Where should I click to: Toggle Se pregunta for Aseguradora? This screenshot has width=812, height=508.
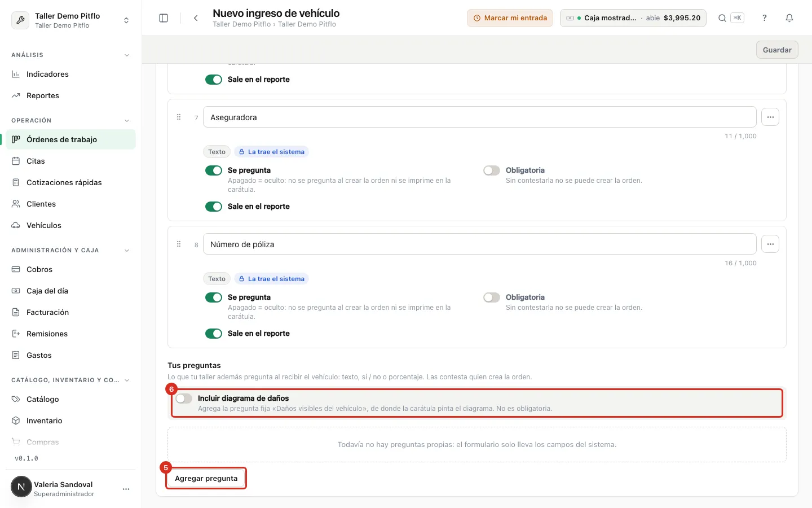214,170
